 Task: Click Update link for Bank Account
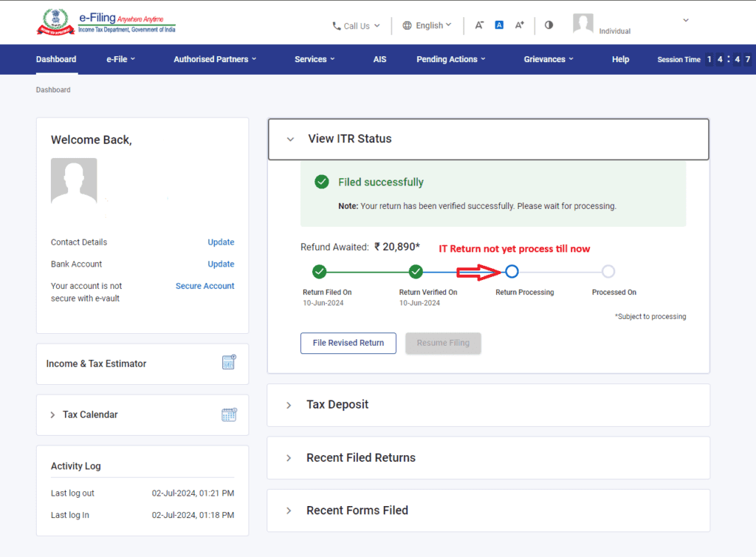click(x=221, y=264)
